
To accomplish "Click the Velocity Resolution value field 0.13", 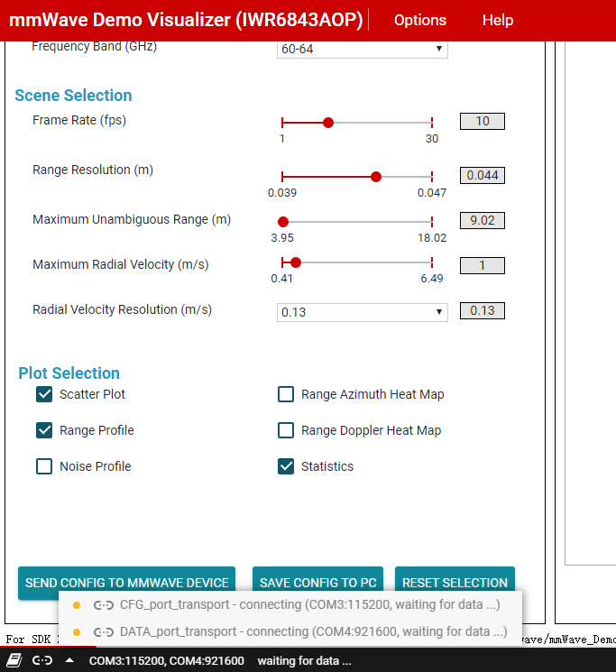I will click(x=483, y=310).
